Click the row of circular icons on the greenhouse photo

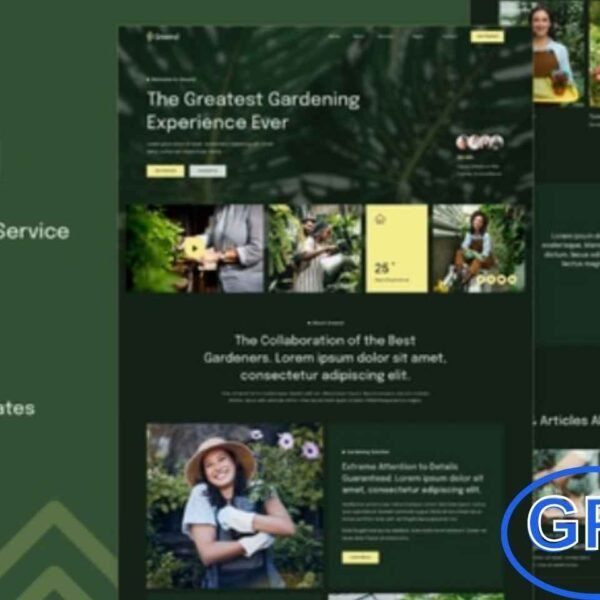tap(496, 280)
